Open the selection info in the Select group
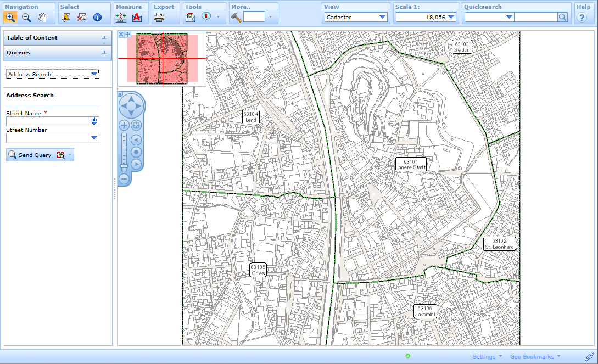The image size is (598, 364). click(96, 17)
